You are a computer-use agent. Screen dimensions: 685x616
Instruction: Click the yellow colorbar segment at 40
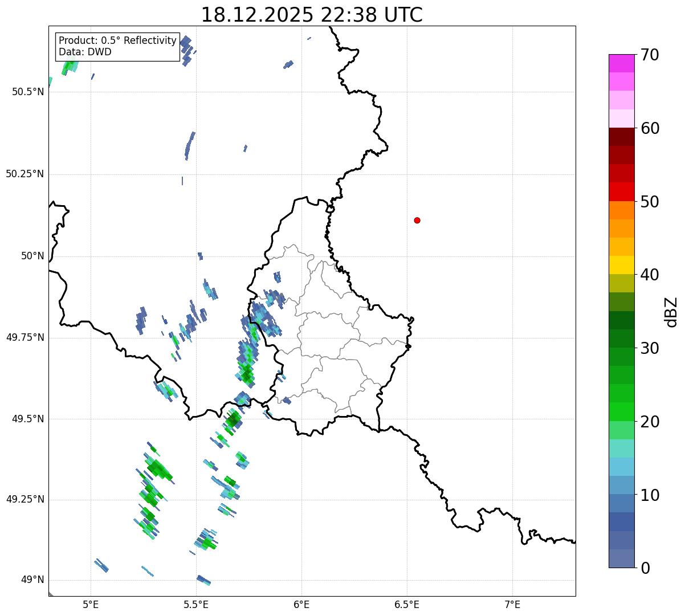(x=621, y=265)
